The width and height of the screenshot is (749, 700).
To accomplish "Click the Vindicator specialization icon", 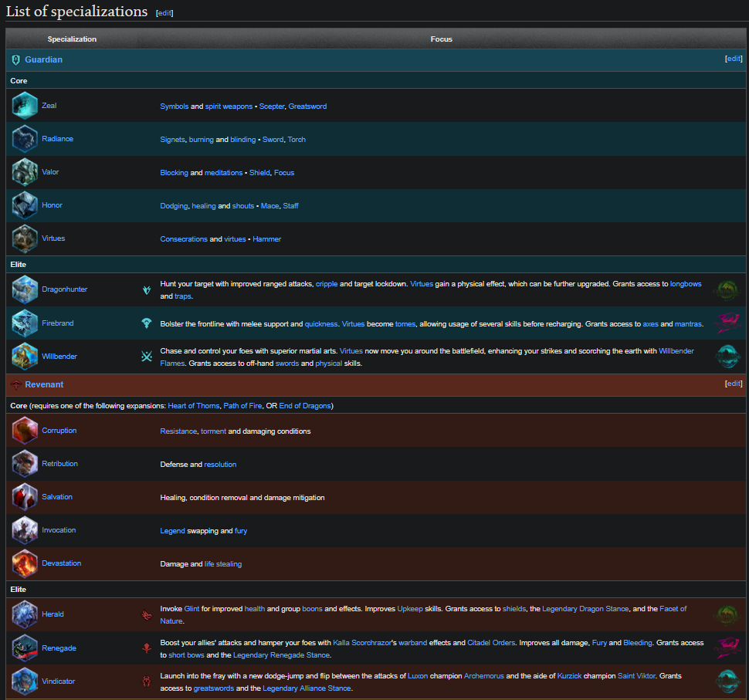I will pyautogui.click(x=25, y=681).
